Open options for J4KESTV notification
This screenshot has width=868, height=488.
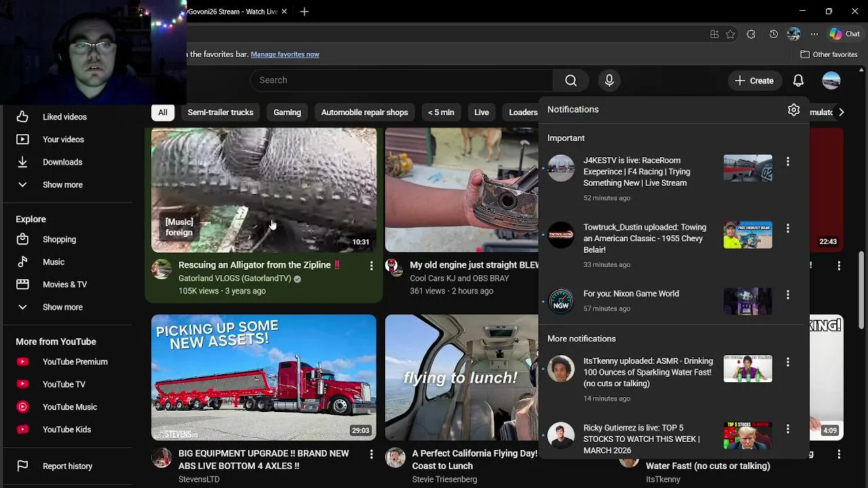click(787, 161)
